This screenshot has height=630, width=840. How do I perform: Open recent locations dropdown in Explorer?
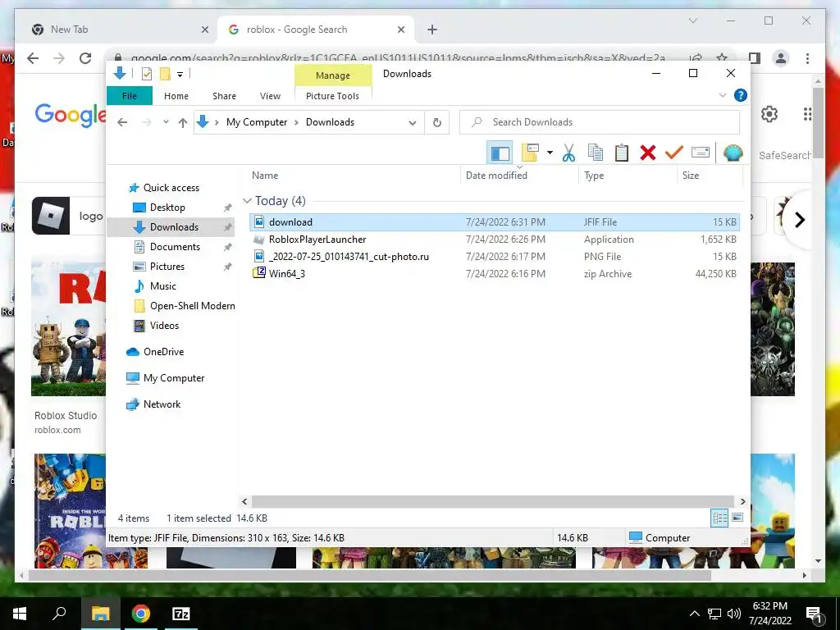pyautogui.click(x=166, y=122)
